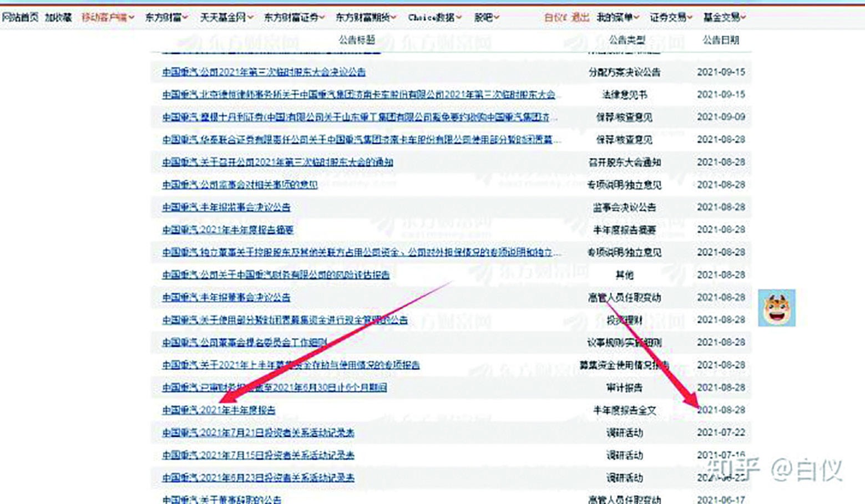Click the 白仪 username link

point(554,16)
